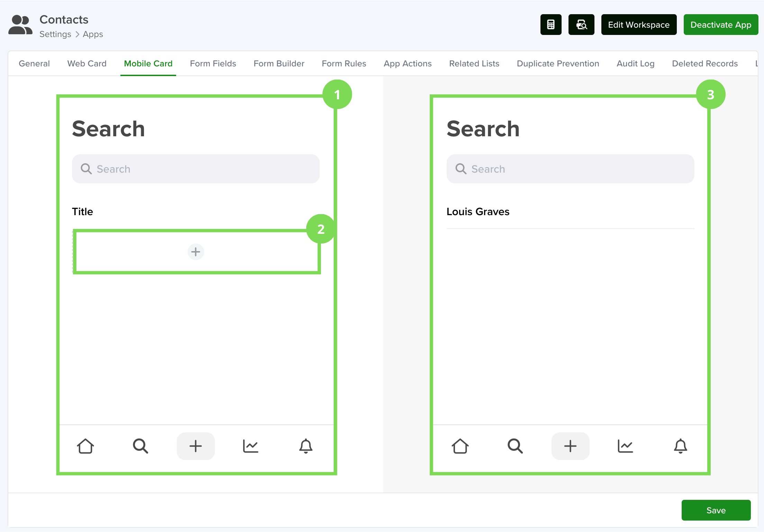Open the Form Rules tab
Screen dimensions: 764x532
(x=344, y=64)
